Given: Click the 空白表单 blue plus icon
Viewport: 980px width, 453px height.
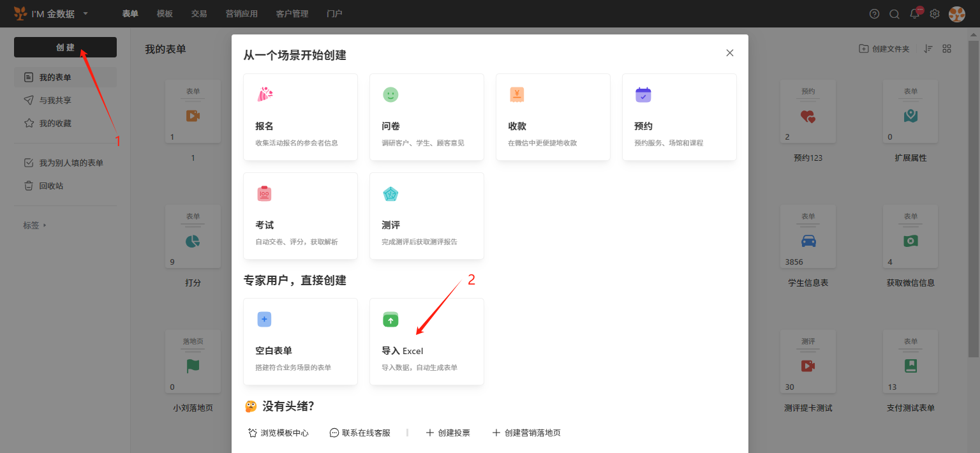Looking at the screenshot, I should tap(264, 319).
